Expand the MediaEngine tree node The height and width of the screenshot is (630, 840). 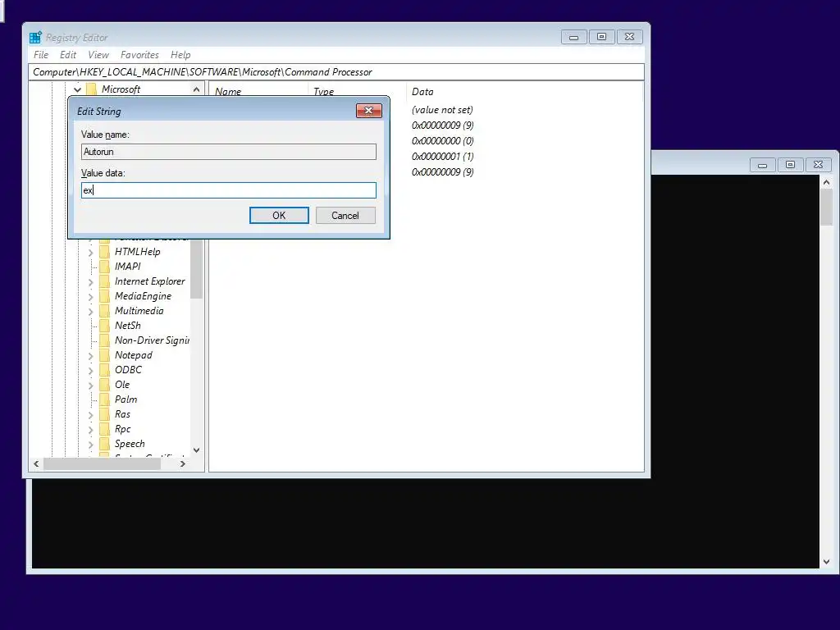point(90,297)
